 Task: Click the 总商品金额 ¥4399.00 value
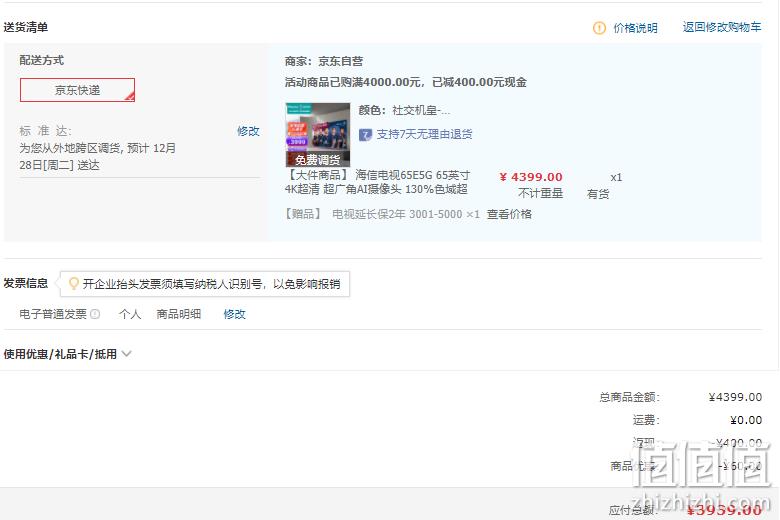pos(735,397)
